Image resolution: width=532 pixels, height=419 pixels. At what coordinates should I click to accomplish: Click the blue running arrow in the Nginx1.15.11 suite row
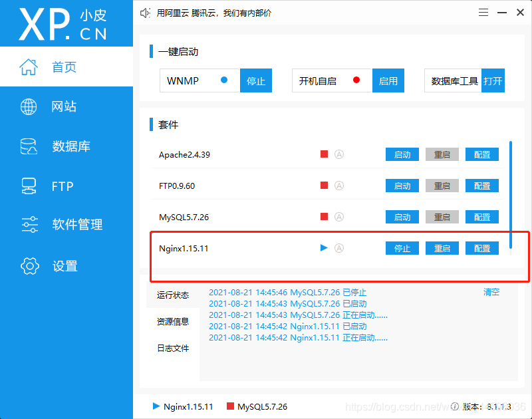324,247
